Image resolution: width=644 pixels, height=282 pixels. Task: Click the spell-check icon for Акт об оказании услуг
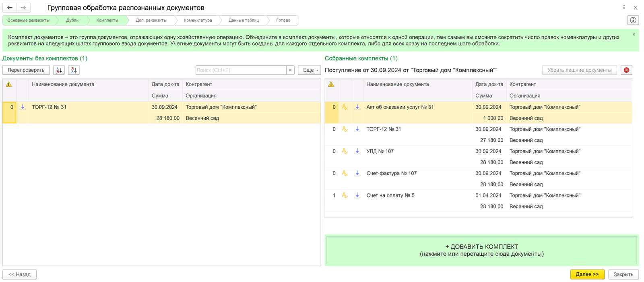345,107
